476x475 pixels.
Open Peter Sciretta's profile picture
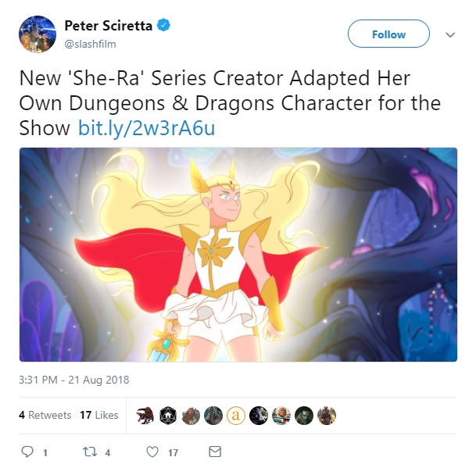pos(38,34)
